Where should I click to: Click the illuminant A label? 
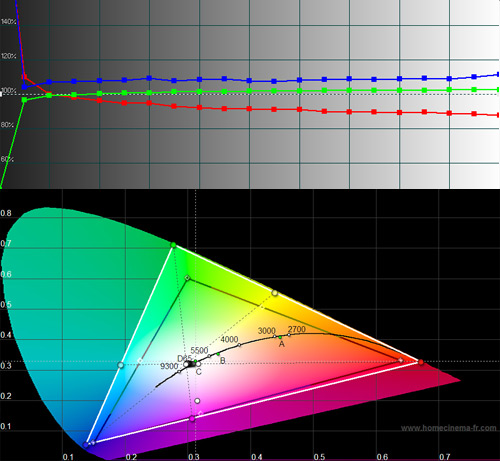pos(282,344)
